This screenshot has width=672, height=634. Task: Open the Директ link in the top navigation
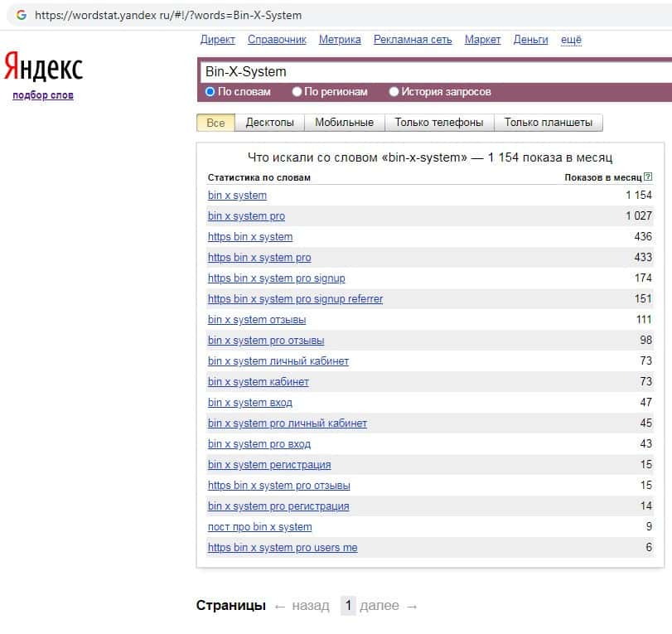[x=218, y=40]
